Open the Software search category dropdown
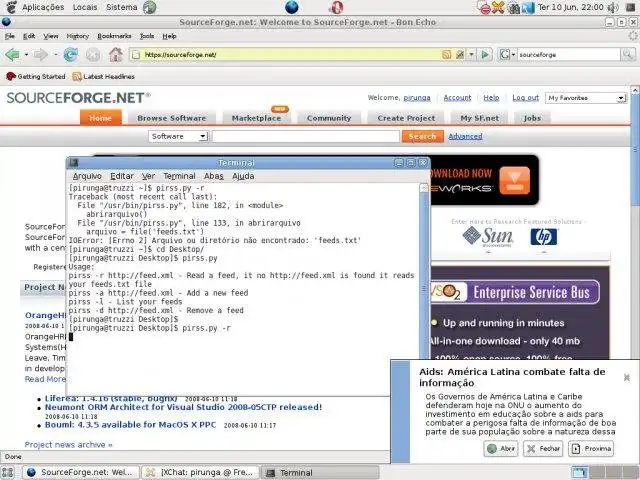Image resolution: width=640 pixels, height=480 pixels. point(178,136)
